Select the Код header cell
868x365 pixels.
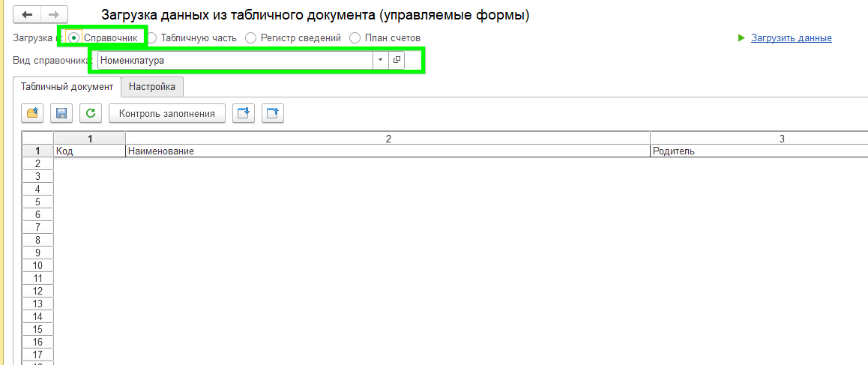tap(90, 151)
